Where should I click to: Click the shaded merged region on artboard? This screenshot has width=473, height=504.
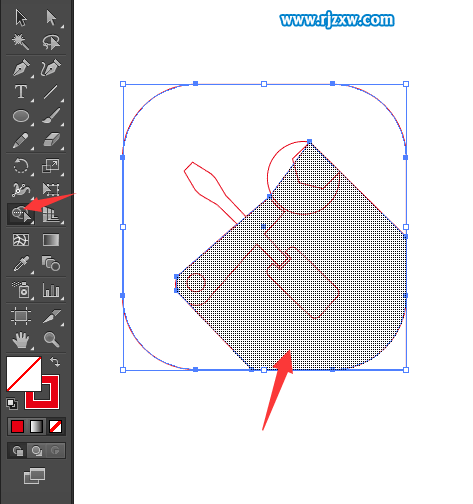310,293
